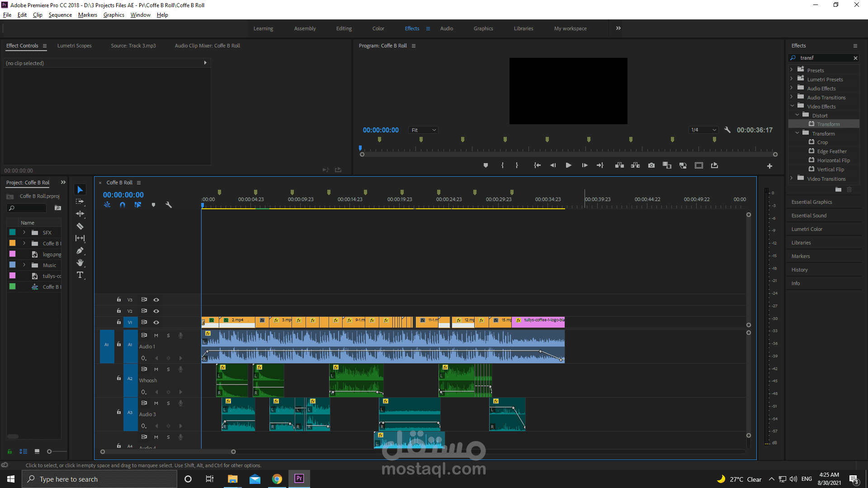
Task: Select the Razor tool
Action: [x=80, y=226]
